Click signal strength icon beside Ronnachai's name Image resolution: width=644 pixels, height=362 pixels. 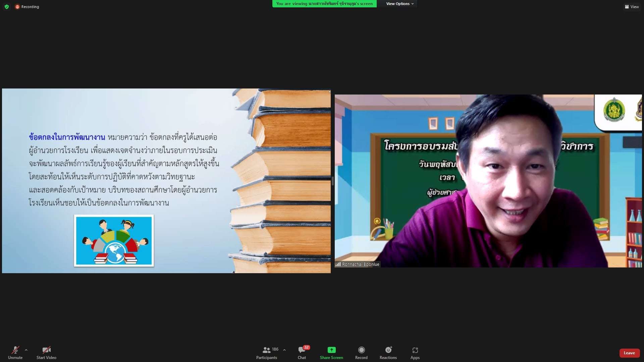point(338,264)
